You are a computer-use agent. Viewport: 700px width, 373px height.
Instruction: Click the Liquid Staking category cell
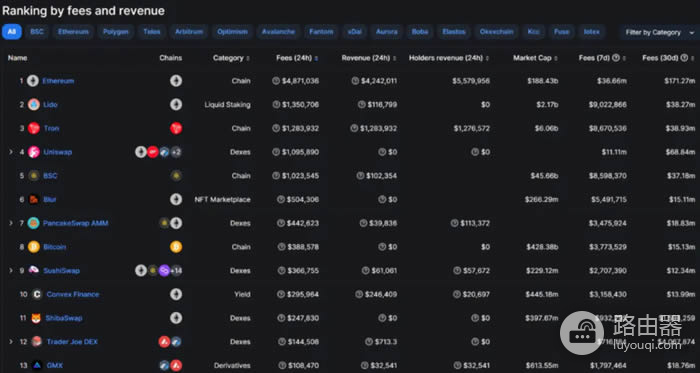point(227,104)
